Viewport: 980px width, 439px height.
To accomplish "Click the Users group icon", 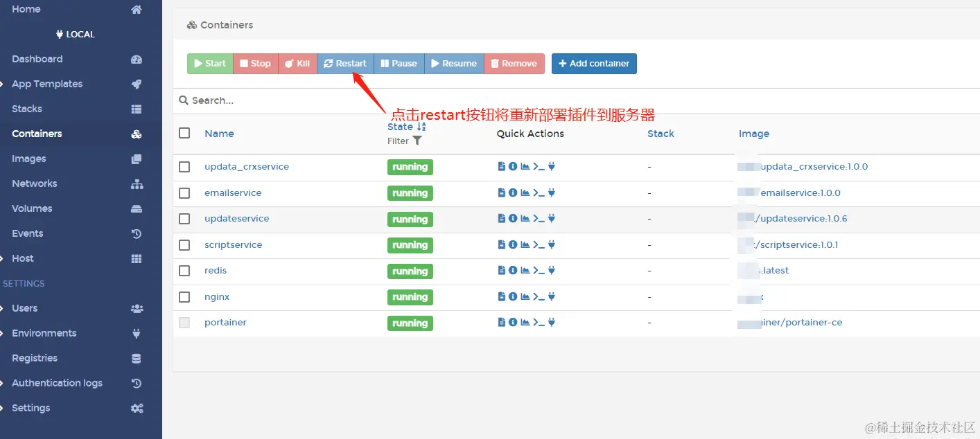I will click(x=137, y=308).
